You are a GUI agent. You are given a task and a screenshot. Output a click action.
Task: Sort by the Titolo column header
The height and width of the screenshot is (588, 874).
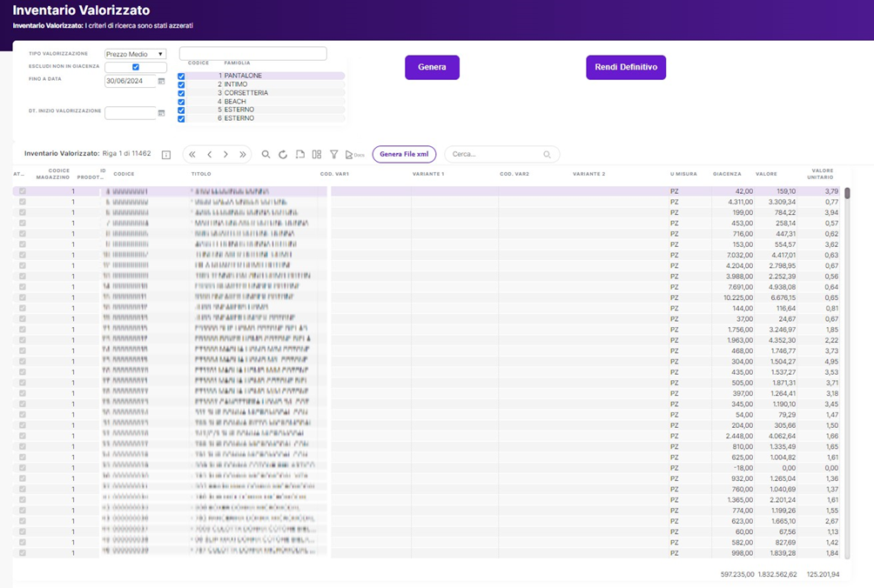click(x=201, y=174)
